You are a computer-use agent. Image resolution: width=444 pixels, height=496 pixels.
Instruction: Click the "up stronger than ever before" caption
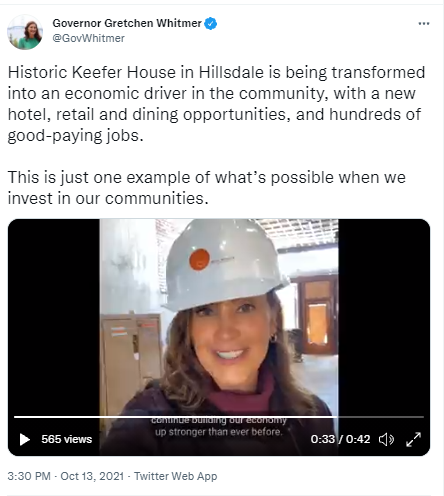pyautogui.click(x=219, y=432)
